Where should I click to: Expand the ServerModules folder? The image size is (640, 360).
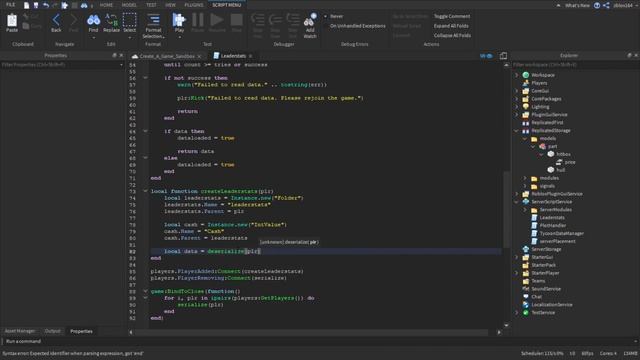tap(525, 210)
